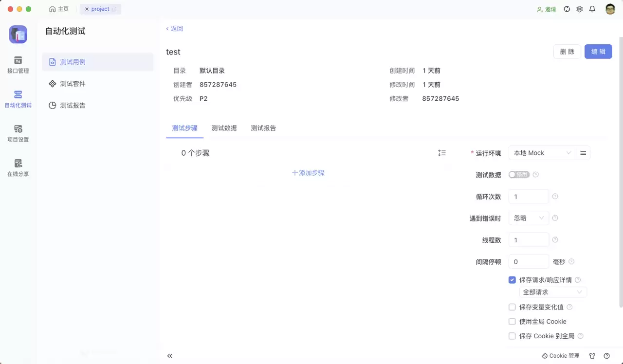Image resolution: width=623 pixels, height=364 pixels.
Task: Check 使用全局 Cookie checkbox
Action: pyautogui.click(x=512, y=322)
